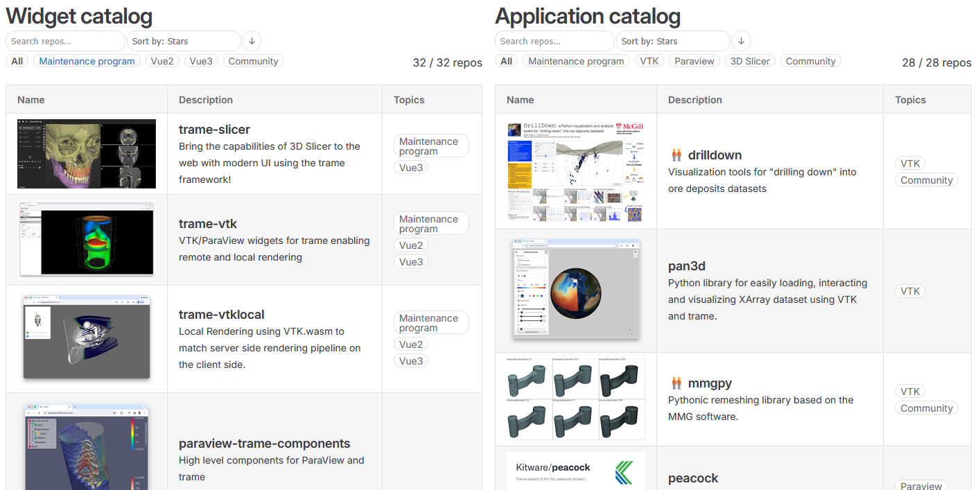This screenshot has width=980, height=490.
Task: Filter applications by Paraview chip
Action: pyautogui.click(x=694, y=61)
